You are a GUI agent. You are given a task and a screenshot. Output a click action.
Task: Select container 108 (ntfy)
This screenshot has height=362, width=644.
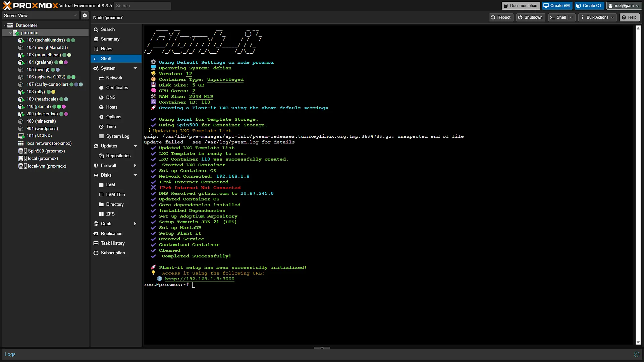(x=36, y=92)
